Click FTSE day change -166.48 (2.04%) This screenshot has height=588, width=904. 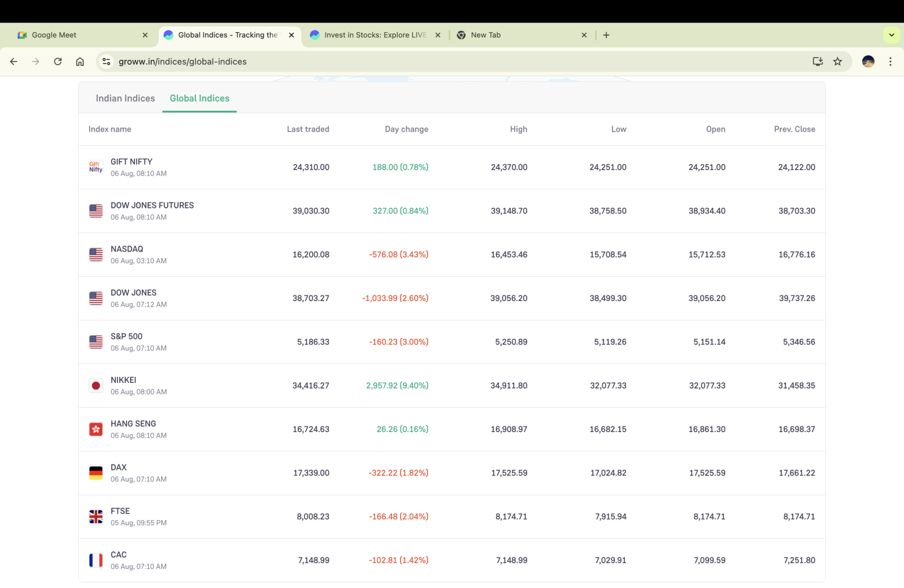click(398, 517)
